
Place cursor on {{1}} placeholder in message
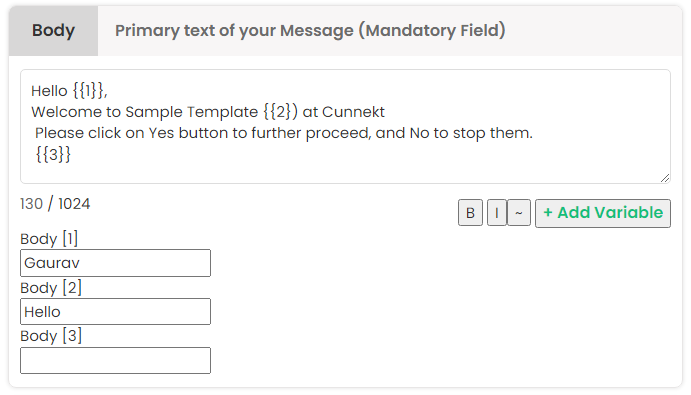point(88,91)
